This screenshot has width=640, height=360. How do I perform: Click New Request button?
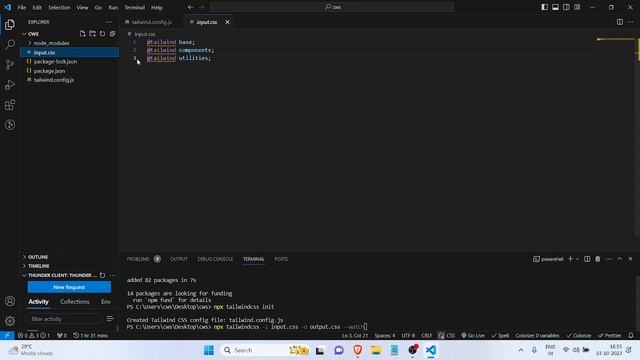[x=69, y=287]
